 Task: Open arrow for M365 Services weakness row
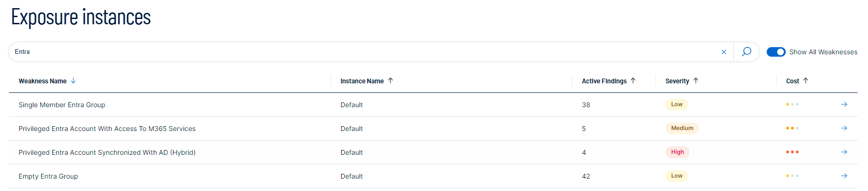click(844, 128)
